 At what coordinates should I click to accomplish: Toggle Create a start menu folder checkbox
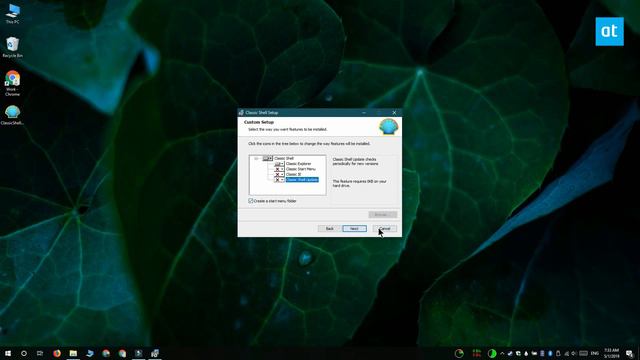(251, 201)
